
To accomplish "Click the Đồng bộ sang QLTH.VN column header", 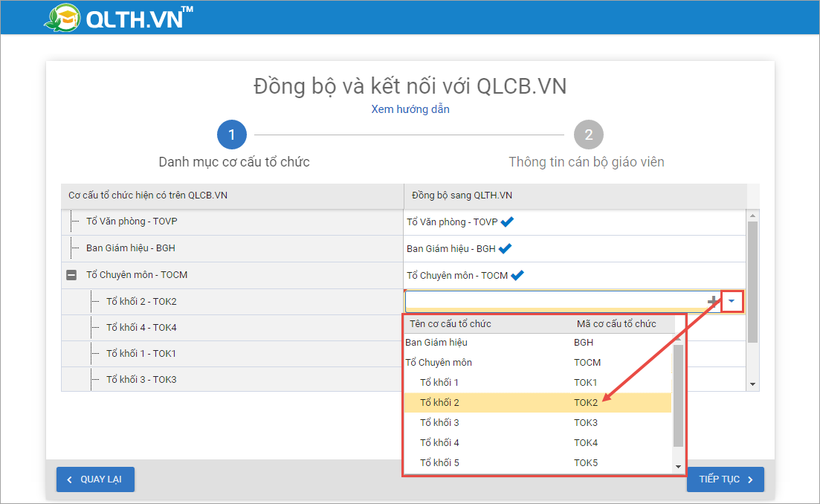I will pos(575,196).
